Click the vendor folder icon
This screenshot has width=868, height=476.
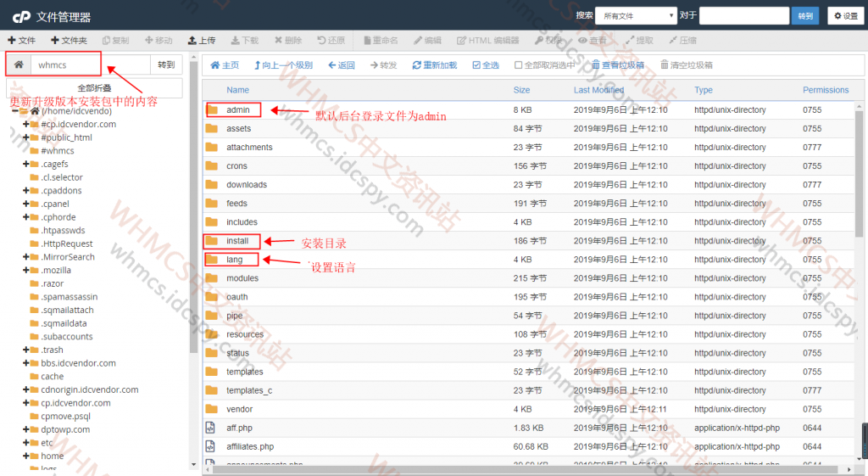click(x=211, y=409)
